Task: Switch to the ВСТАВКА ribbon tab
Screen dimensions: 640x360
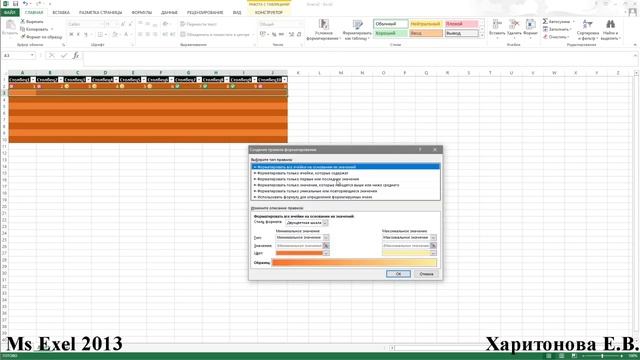Action: pyautogui.click(x=61, y=13)
